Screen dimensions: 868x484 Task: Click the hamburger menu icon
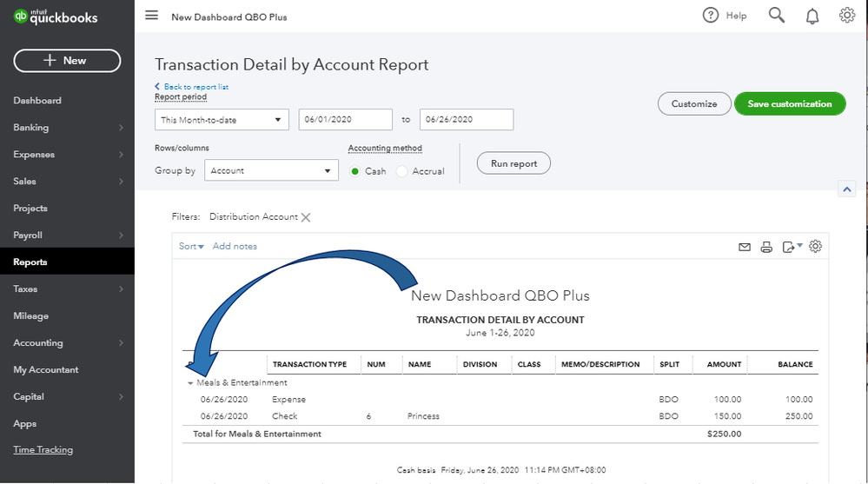coord(152,16)
